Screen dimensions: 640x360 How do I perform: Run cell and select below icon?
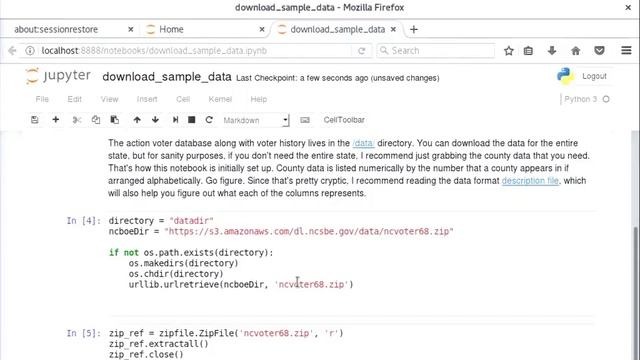(175, 120)
